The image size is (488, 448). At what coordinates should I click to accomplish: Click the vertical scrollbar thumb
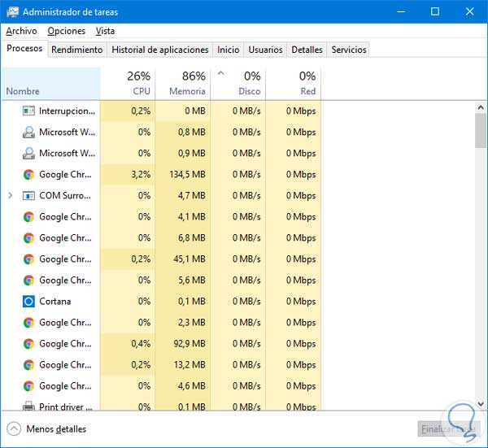coord(481,130)
